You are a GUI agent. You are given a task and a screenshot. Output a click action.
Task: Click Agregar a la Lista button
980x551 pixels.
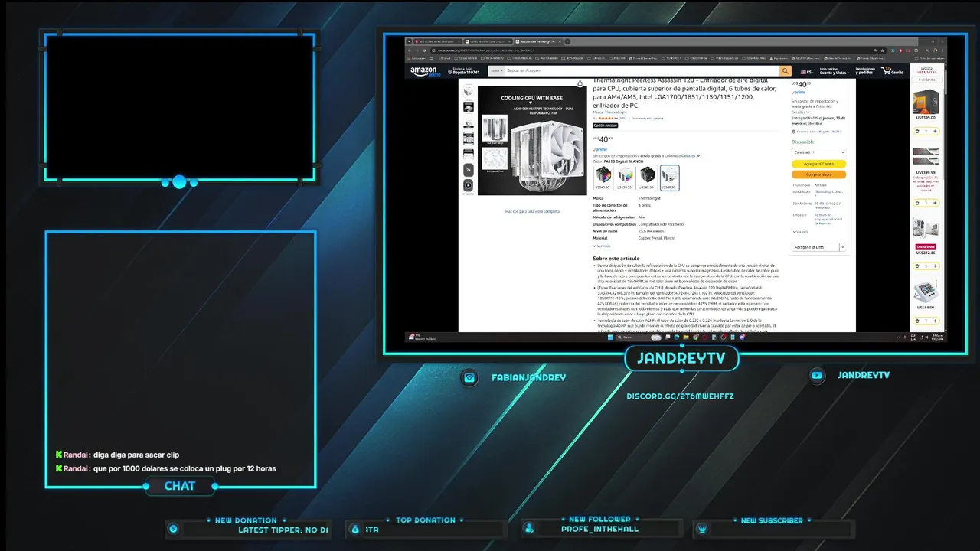[x=815, y=247]
